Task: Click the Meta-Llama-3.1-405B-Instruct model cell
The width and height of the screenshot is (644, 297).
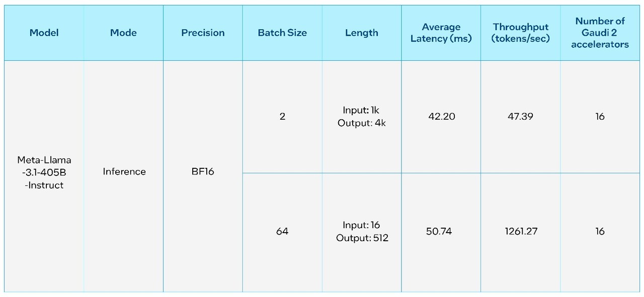Action: click(x=44, y=172)
